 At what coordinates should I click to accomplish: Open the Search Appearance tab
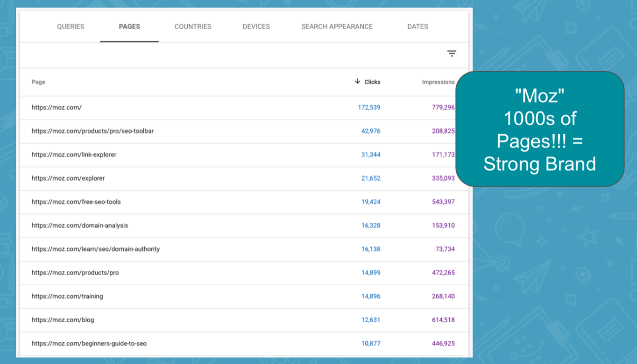pyautogui.click(x=337, y=26)
